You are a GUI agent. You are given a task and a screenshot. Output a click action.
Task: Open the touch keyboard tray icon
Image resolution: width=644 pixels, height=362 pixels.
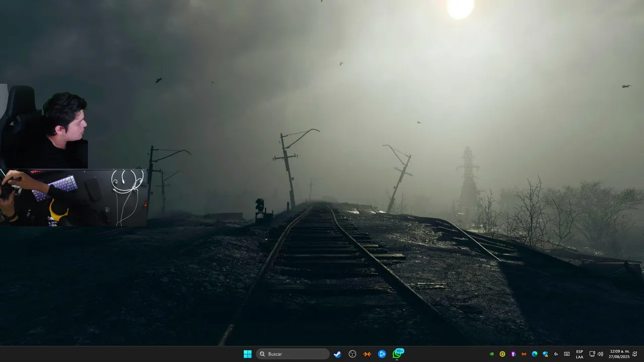click(x=567, y=354)
